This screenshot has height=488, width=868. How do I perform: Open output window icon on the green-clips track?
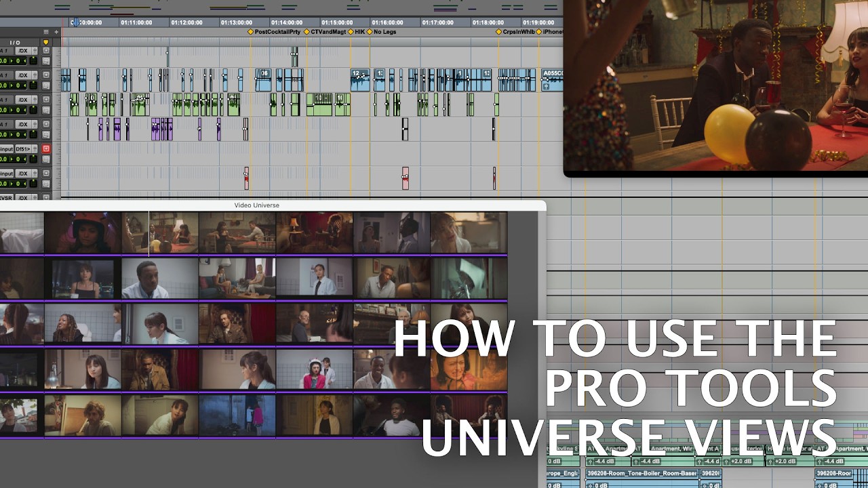click(33, 100)
